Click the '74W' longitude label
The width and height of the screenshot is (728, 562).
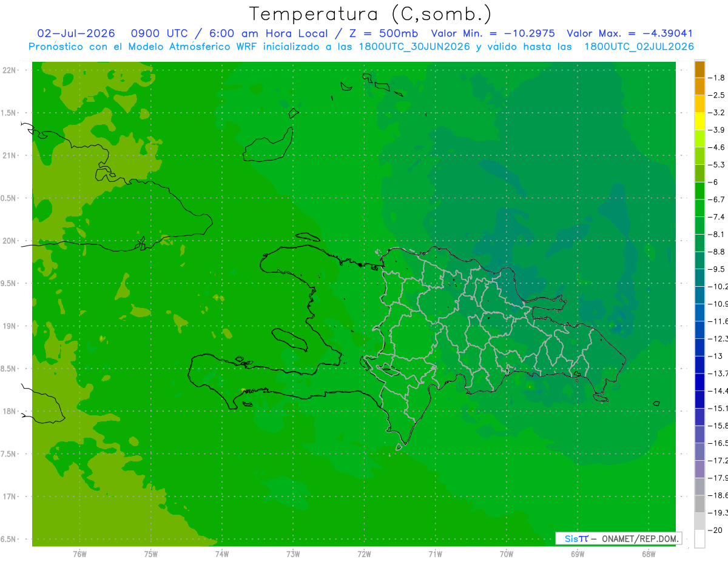pos(221,554)
